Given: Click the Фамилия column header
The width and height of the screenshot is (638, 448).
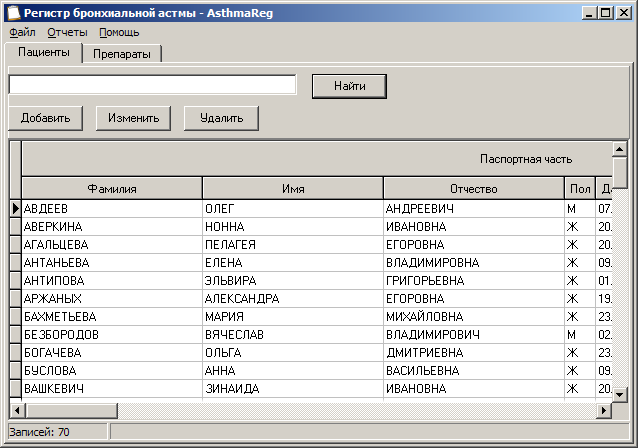Looking at the screenshot, I should 112,188.
